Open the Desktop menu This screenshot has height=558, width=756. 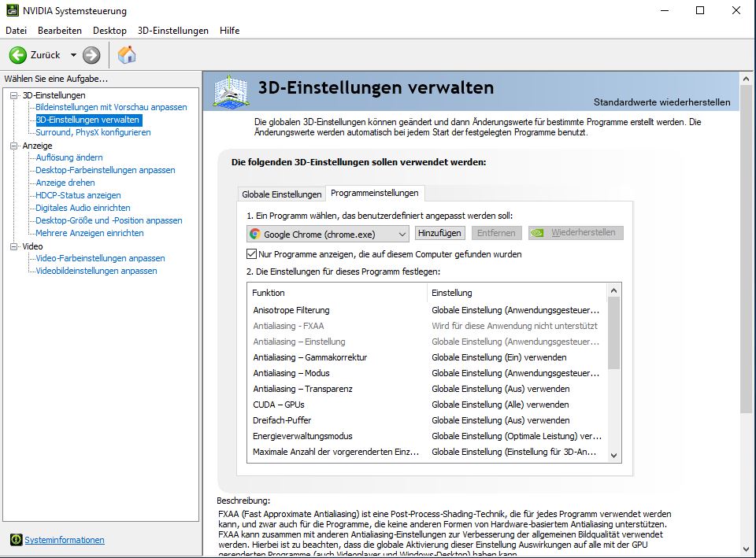pos(109,31)
